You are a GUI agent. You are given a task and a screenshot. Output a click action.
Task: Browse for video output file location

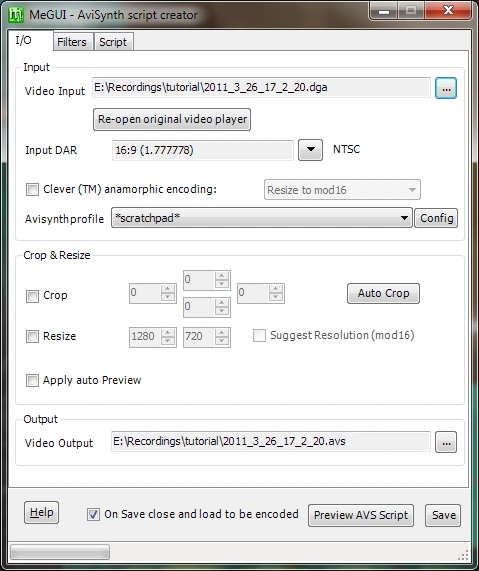445,442
